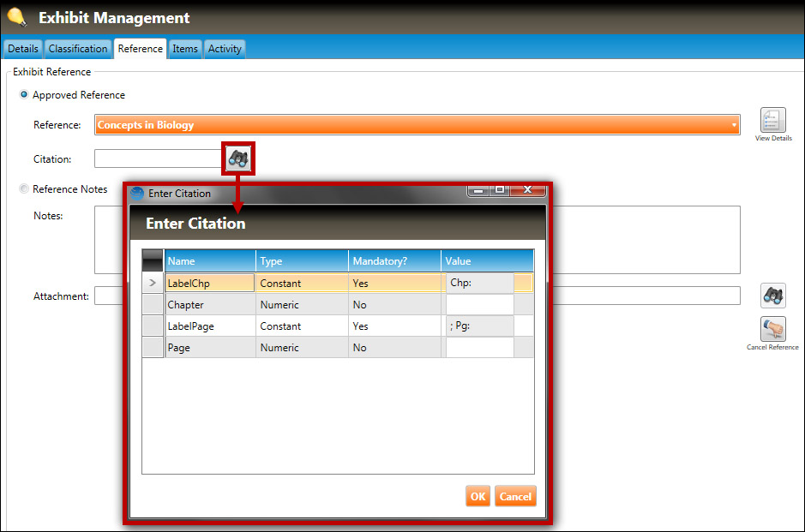Open the Classification tab
The image size is (805, 532).
click(x=78, y=49)
